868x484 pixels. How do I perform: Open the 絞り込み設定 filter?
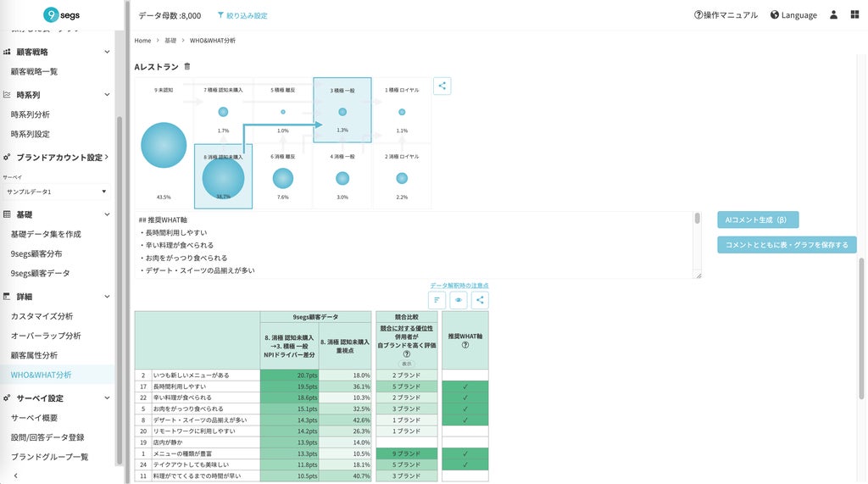click(242, 15)
